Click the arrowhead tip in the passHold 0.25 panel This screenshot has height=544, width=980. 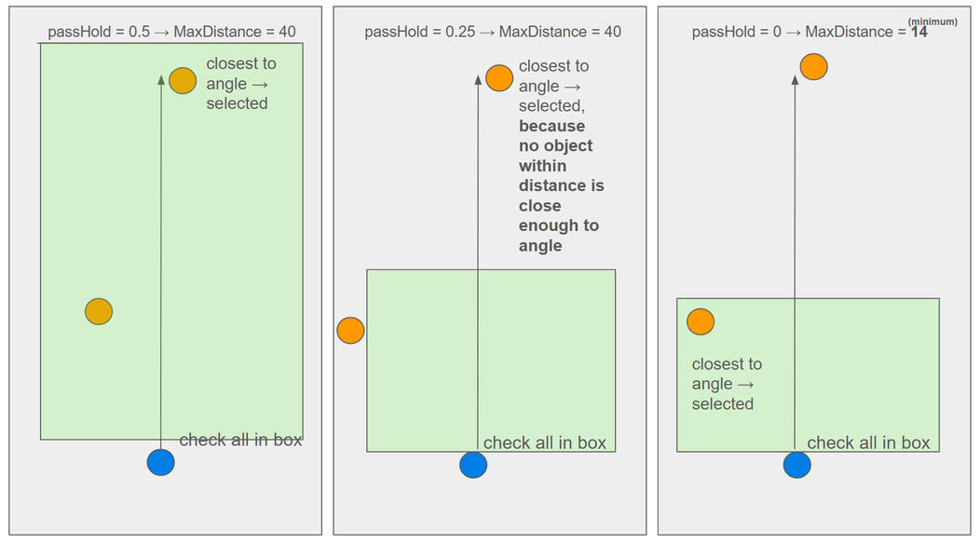click(x=478, y=78)
